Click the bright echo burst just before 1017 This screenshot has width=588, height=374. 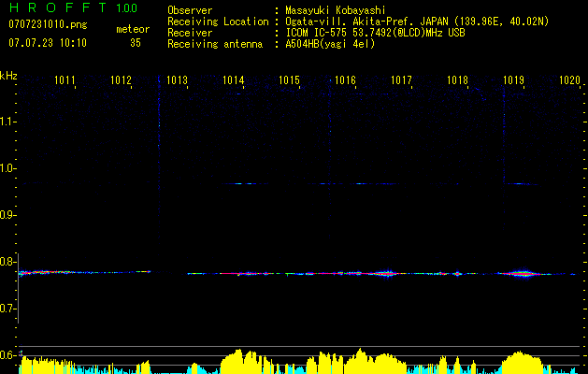(x=387, y=273)
